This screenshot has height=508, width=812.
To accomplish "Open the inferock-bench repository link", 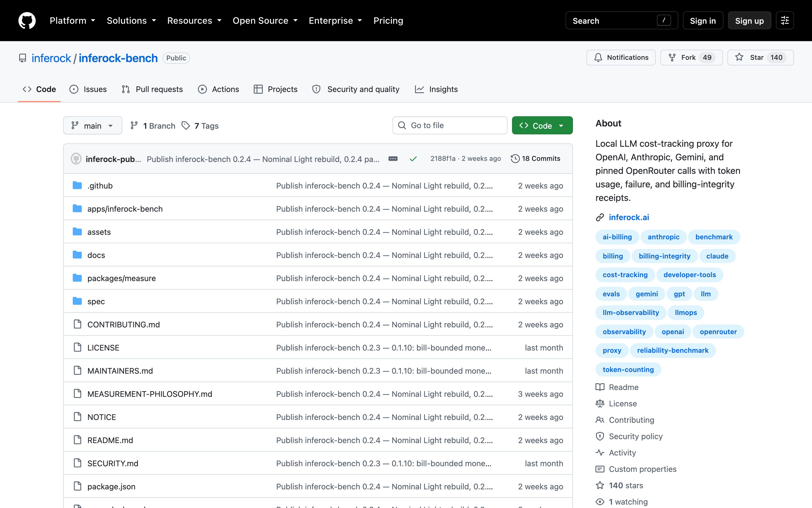I will click(x=118, y=58).
